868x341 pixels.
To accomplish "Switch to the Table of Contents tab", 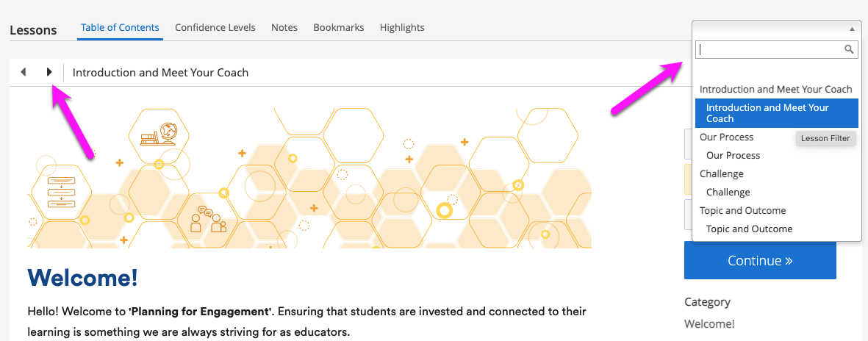I will click(x=120, y=28).
